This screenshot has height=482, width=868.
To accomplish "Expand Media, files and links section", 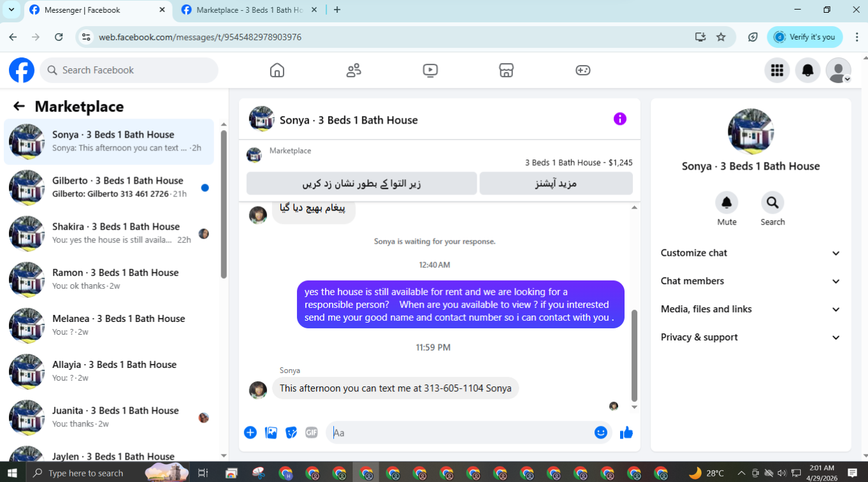I will 751,309.
